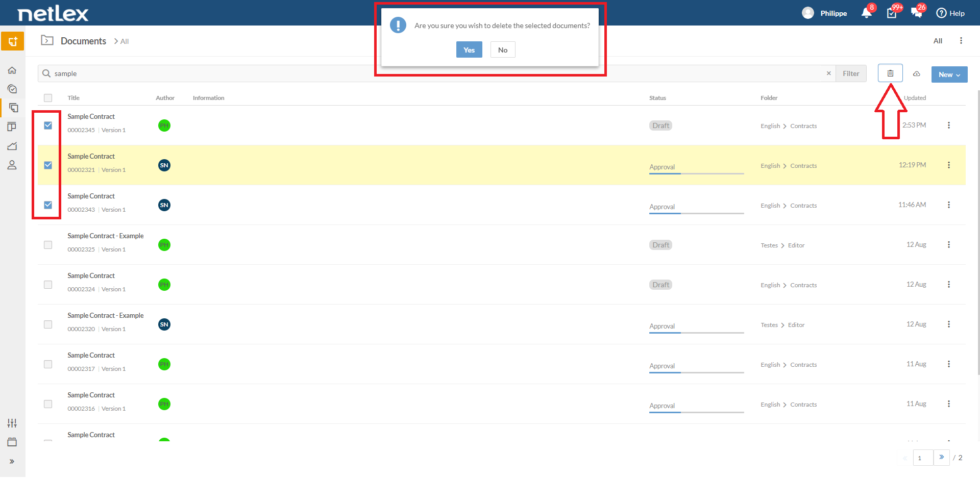Open the New dropdown button
Image resolution: width=980 pixels, height=478 pixels.
(x=949, y=74)
